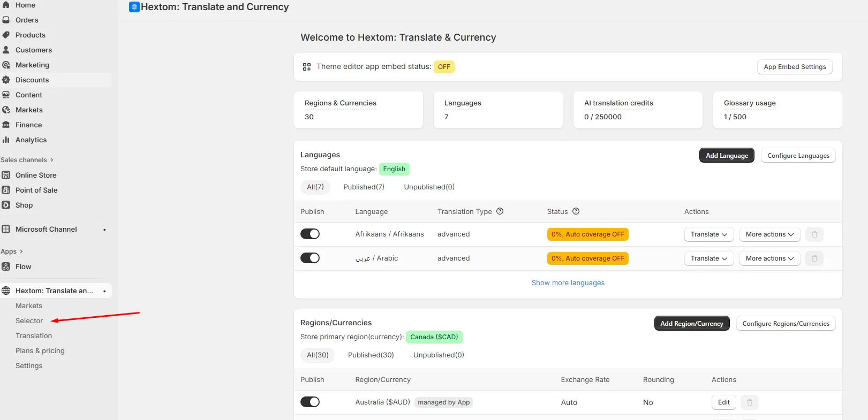Open the Hextom Settings submenu item
Viewport: 868px width, 420px height.
[x=29, y=365]
